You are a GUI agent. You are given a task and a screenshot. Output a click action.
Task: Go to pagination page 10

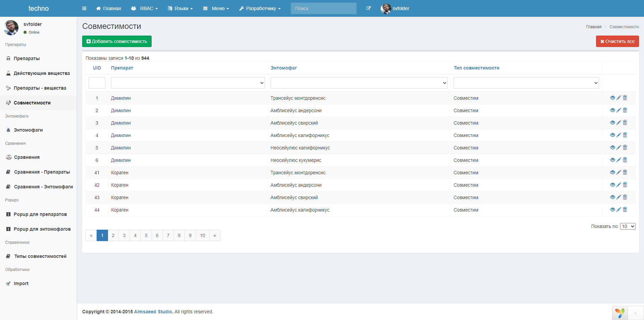tap(203, 235)
